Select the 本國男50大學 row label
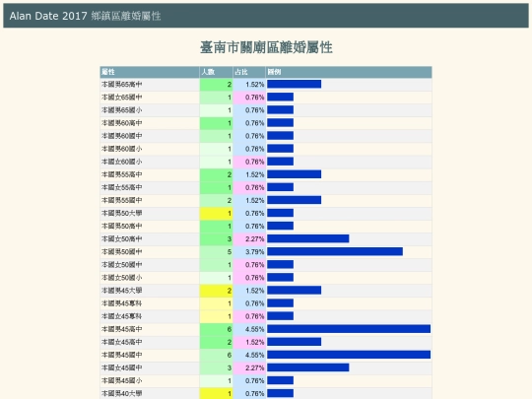Image resolution: width=532 pixels, height=399 pixels. (x=122, y=213)
